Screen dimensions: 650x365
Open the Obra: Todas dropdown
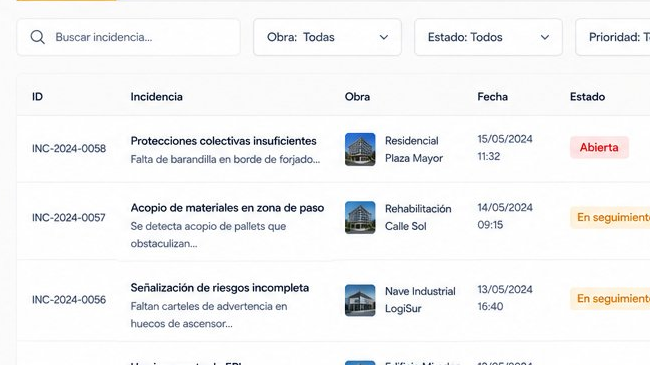(327, 37)
